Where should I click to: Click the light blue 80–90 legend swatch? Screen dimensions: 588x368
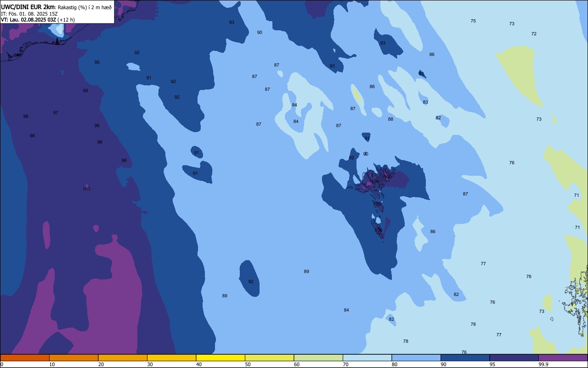click(x=416, y=357)
